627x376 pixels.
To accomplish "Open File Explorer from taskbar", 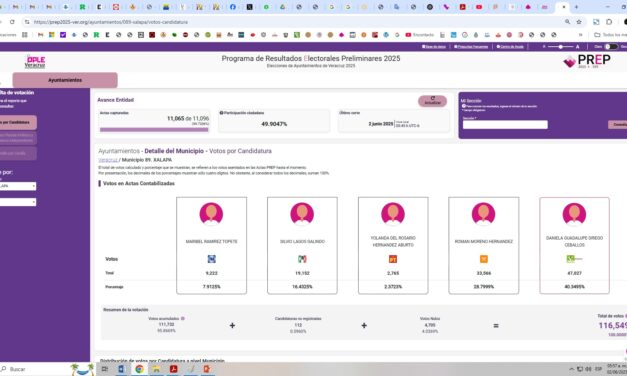I will [156, 369].
